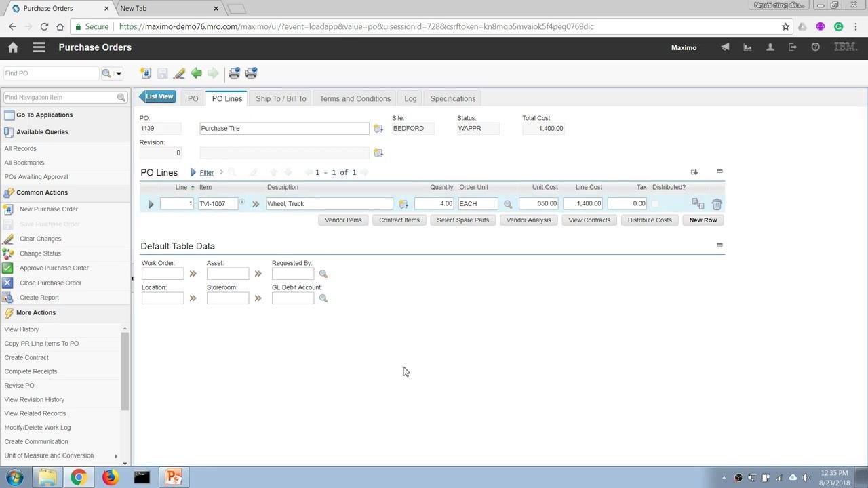Click the Quantity field showing 4.00
This screenshot has height=488, width=868.
point(434,203)
